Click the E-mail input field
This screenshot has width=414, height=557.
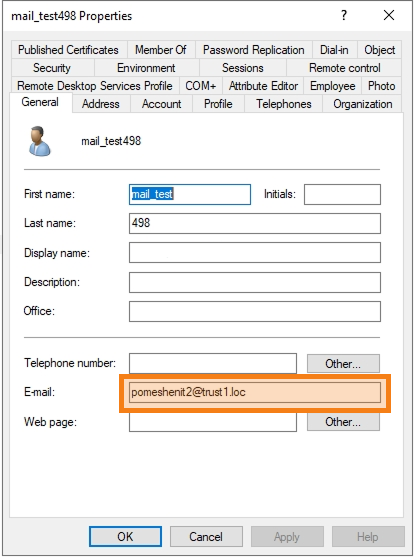[x=255, y=393]
